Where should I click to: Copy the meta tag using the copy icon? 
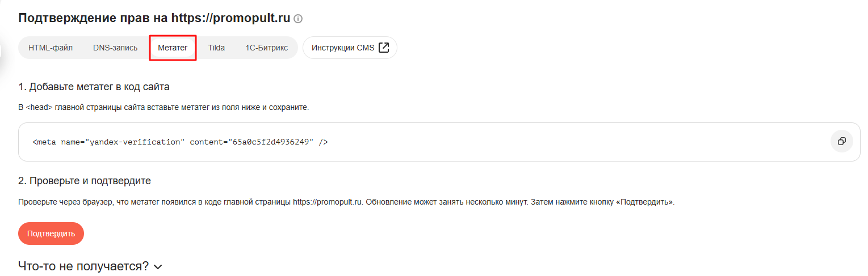click(x=842, y=141)
